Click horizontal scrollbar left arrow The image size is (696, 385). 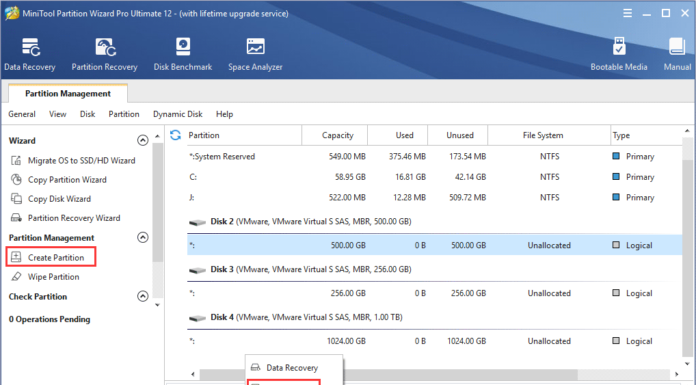click(x=193, y=374)
